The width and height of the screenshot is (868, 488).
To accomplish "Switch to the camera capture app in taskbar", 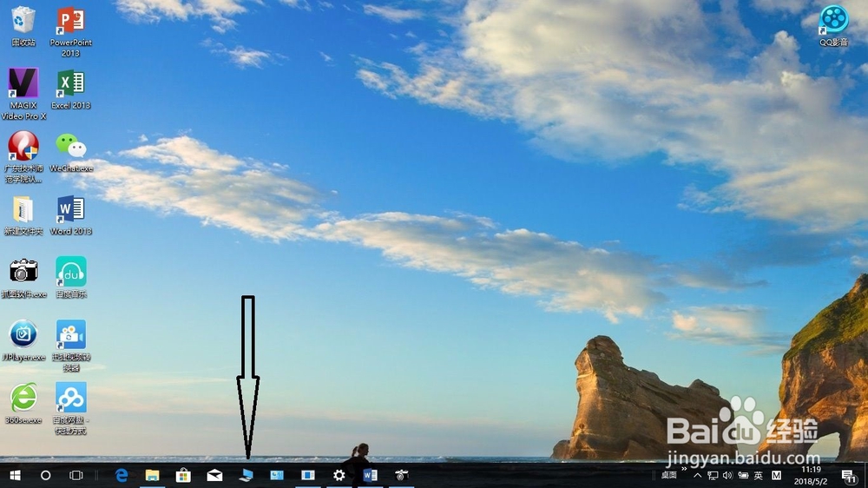I will pyautogui.click(x=401, y=475).
